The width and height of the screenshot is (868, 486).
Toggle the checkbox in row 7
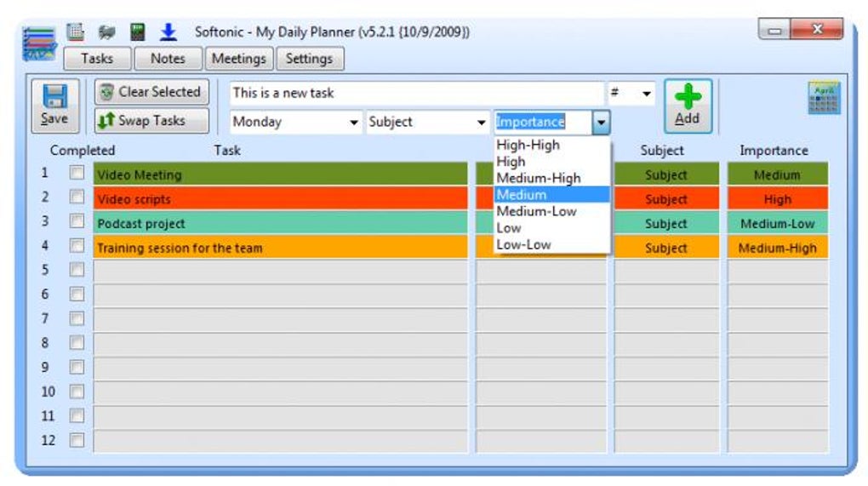pos(77,319)
